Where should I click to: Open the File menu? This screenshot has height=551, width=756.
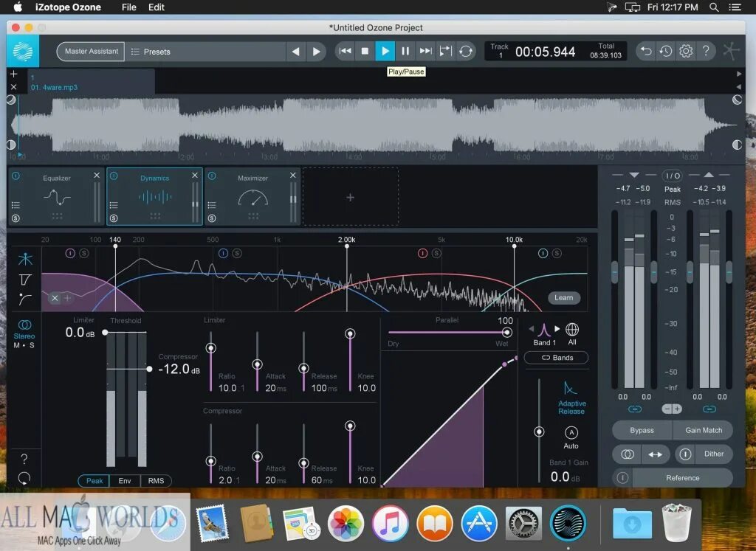[128, 7]
